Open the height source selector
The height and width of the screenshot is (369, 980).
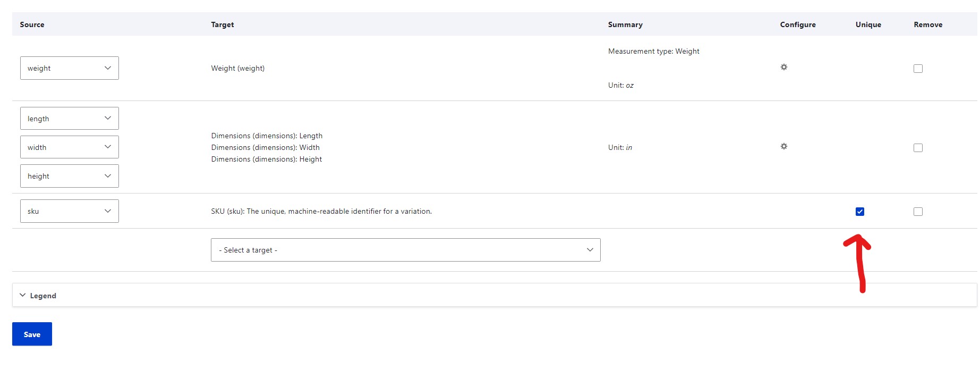point(70,176)
